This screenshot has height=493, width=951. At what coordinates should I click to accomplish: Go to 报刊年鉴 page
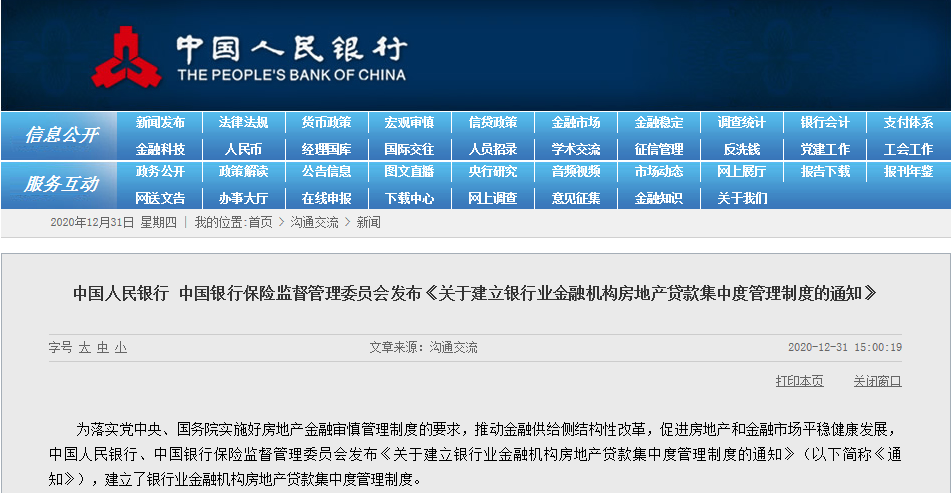[x=908, y=172]
